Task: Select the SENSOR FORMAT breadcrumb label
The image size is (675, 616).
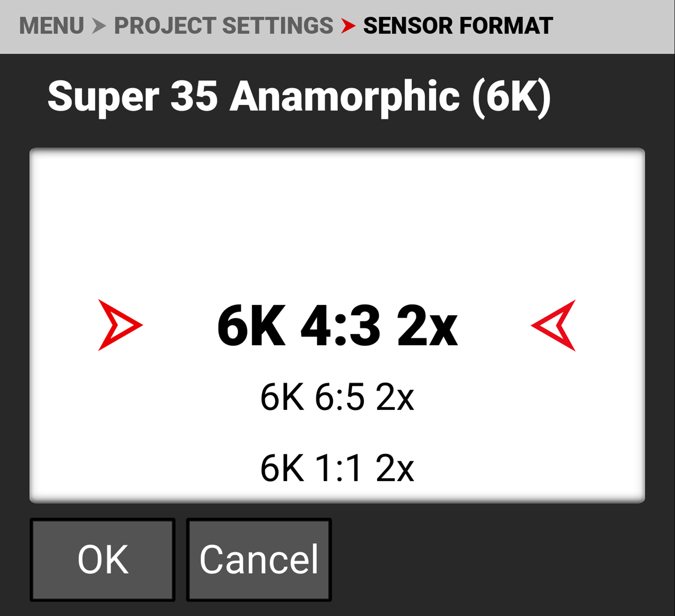Action: click(x=458, y=26)
